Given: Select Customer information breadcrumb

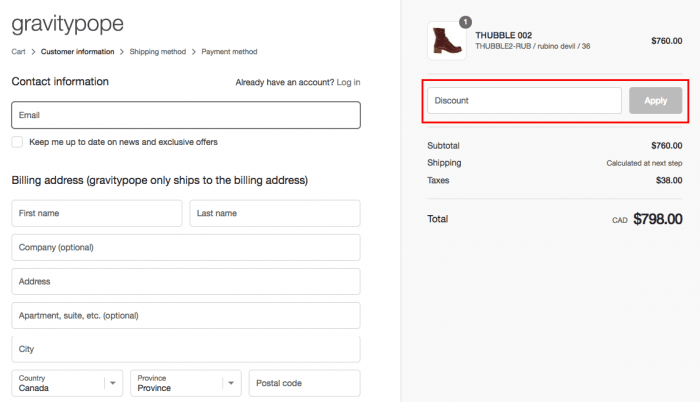Looking at the screenshot, I should coord(78,52).
